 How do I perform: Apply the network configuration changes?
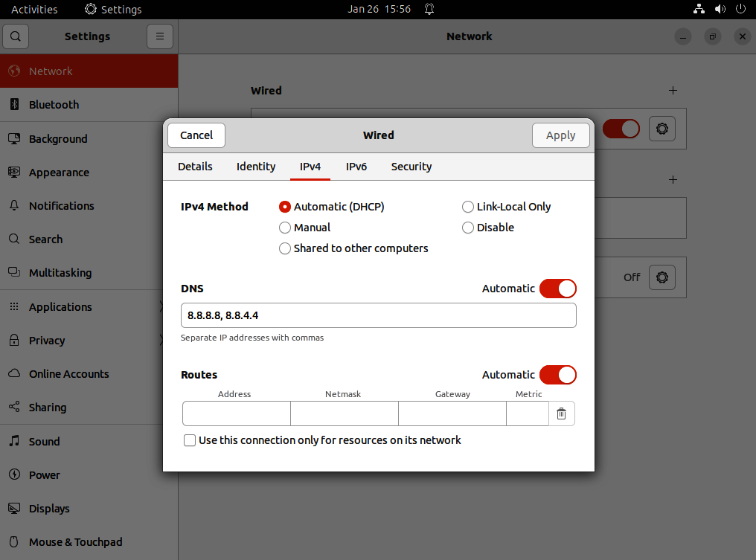coord(560,135)
